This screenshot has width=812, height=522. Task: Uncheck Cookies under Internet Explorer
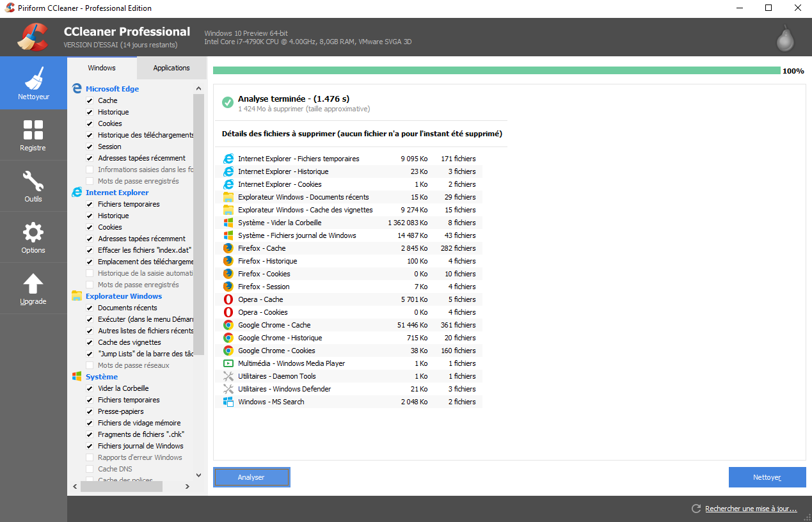(90, 227)
